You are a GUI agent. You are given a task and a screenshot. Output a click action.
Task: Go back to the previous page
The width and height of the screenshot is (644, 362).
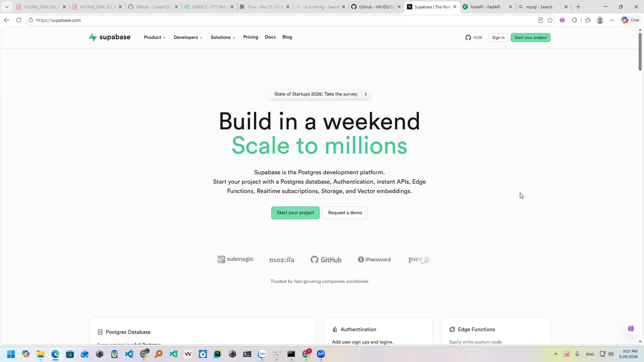point(7,20)
